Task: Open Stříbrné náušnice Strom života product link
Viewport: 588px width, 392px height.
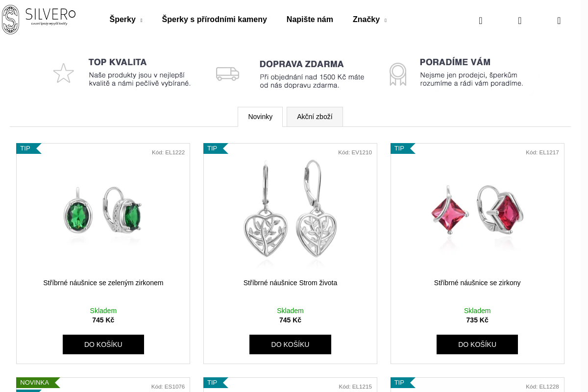Action: [290, 283]
